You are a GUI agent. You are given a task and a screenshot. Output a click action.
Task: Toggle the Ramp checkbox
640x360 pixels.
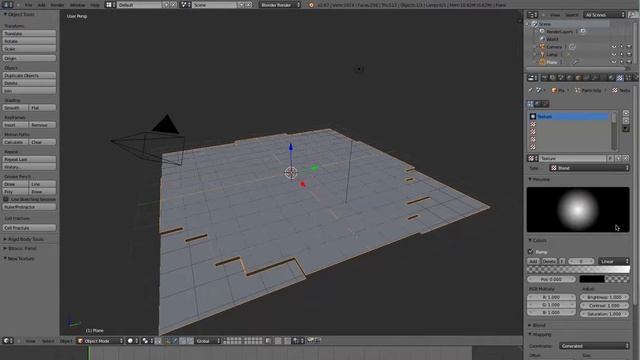point(531,251)
